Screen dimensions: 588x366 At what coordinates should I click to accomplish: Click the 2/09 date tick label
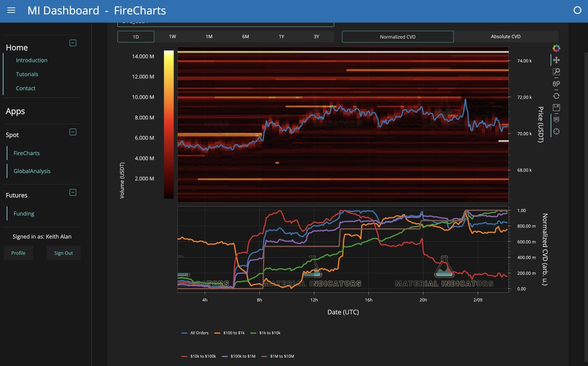(x=477, y=299)
